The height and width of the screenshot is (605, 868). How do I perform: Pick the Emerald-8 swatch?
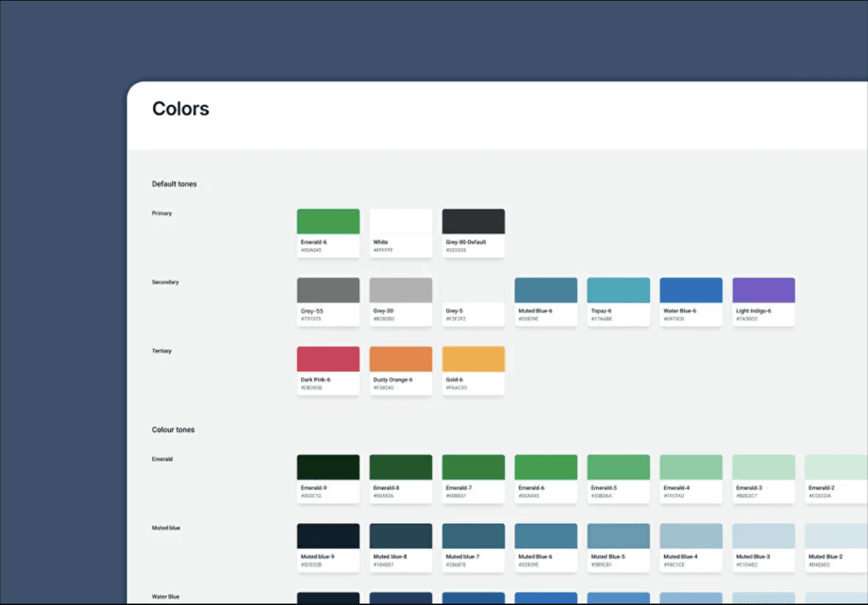[x=401, y=479]
